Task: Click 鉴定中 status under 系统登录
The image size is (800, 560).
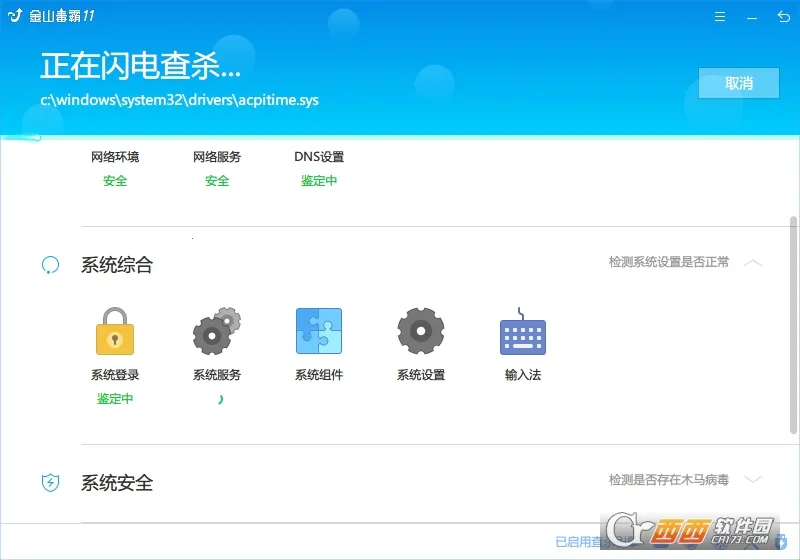Action: [x=115, y=398]
